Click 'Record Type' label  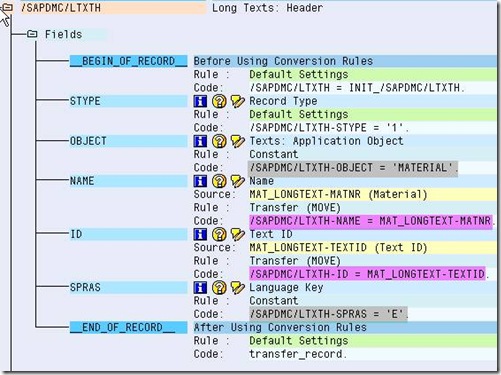tap(283, 101)
